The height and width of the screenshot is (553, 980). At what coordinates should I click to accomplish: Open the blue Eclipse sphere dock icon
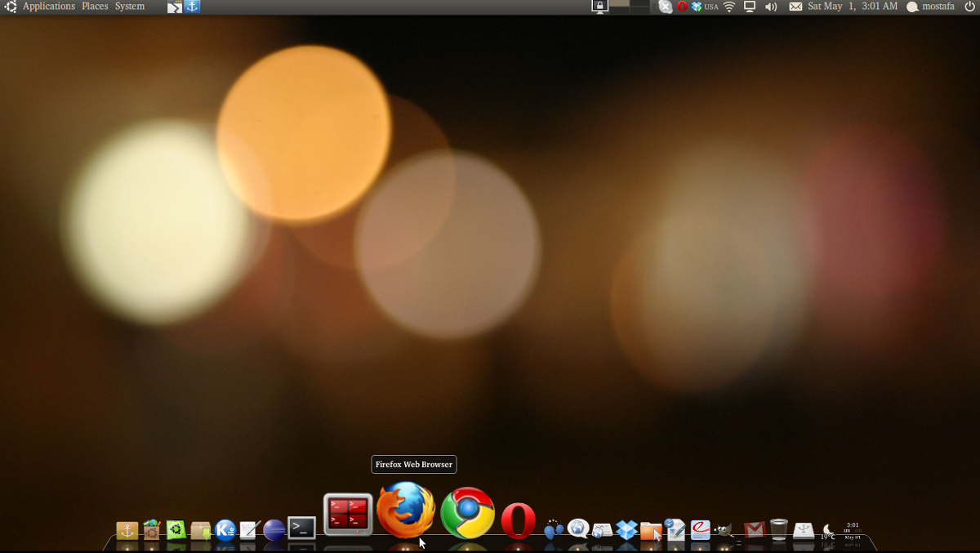274,530
